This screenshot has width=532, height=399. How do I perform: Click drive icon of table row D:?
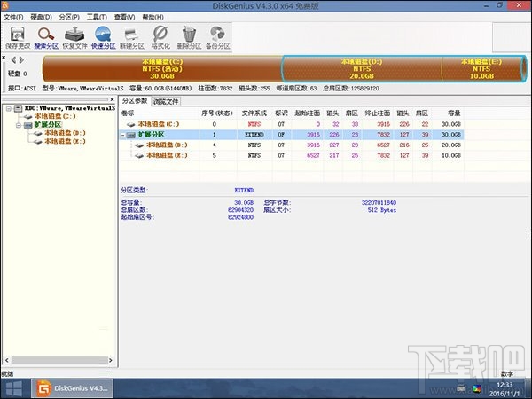pyautogui.click(x=139, y=145)
